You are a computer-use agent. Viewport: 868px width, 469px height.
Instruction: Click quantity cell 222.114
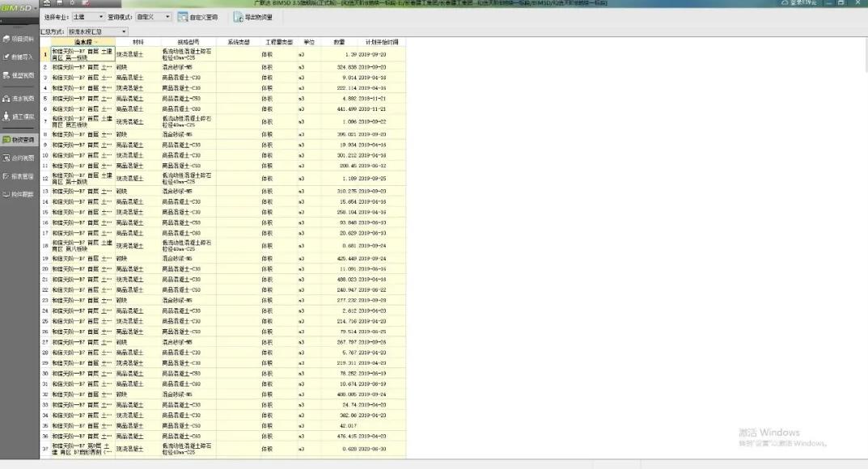[339, 88]
